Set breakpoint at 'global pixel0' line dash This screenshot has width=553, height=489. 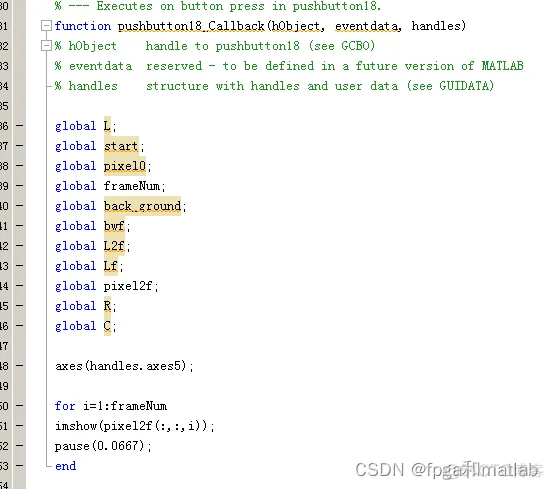point(20,166)
